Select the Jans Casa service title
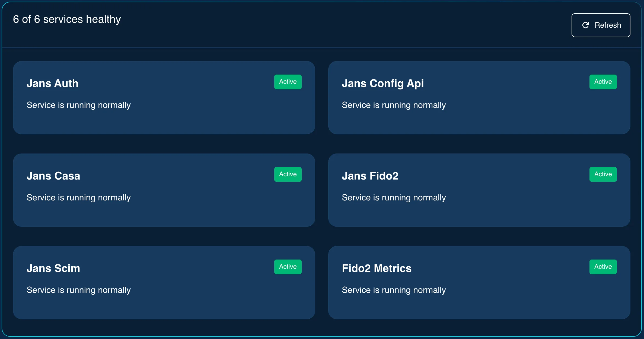This screenshot has width=644, height=339. (x=53, y=176)
